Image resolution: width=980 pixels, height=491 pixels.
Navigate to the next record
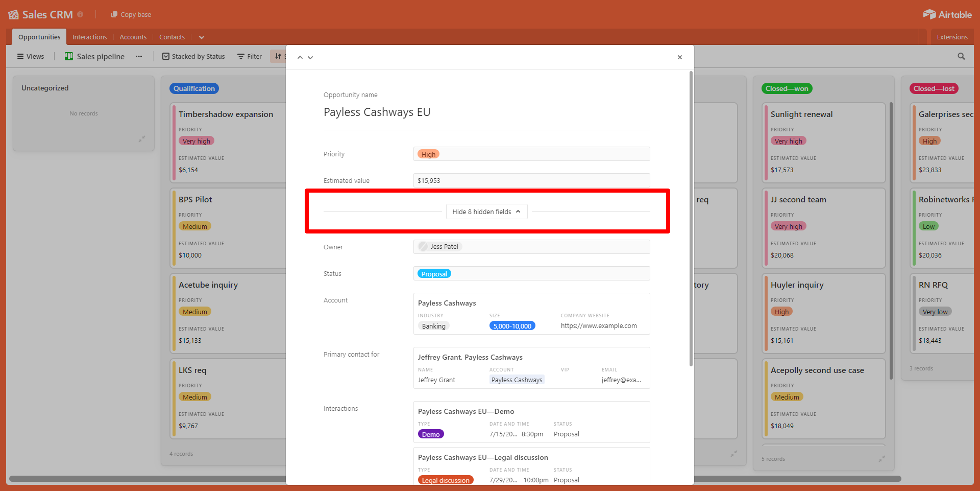[310, 57]
